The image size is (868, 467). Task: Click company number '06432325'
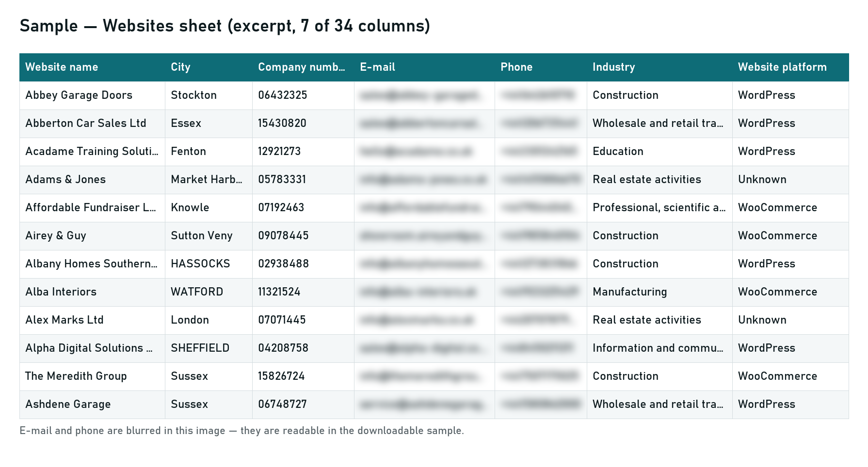tap(303, 95)
